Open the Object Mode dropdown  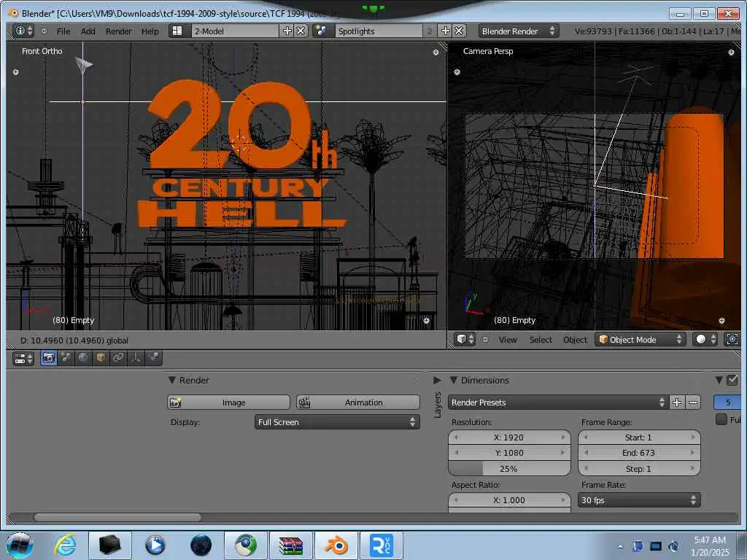coord(640,339)
